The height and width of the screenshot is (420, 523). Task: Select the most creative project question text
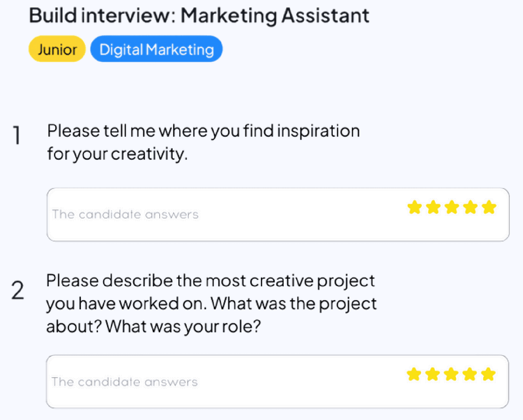point(211,303)
